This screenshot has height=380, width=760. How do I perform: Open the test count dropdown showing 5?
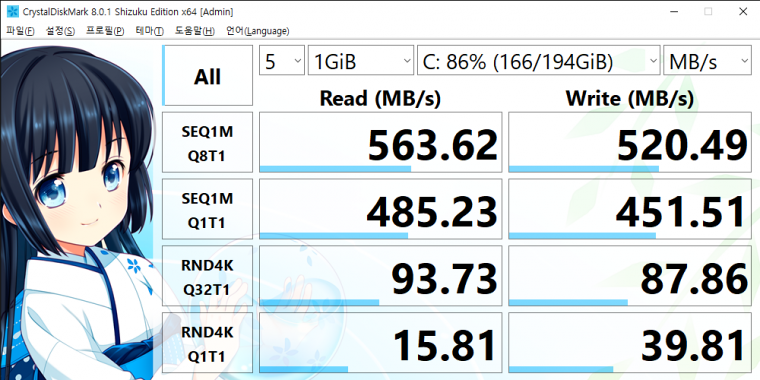pos(282,61)
